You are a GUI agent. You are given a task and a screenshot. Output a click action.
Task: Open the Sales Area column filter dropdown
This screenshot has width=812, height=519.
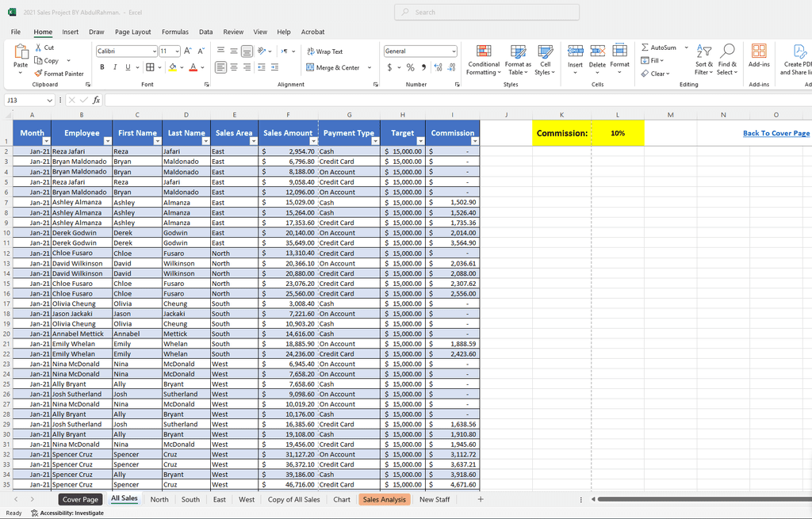coord(253,140)
